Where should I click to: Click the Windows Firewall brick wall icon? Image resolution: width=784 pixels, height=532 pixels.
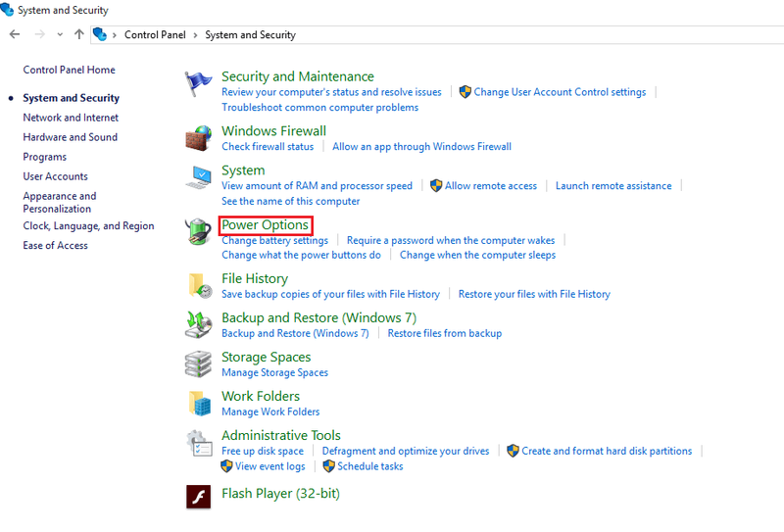pos(199,138)
